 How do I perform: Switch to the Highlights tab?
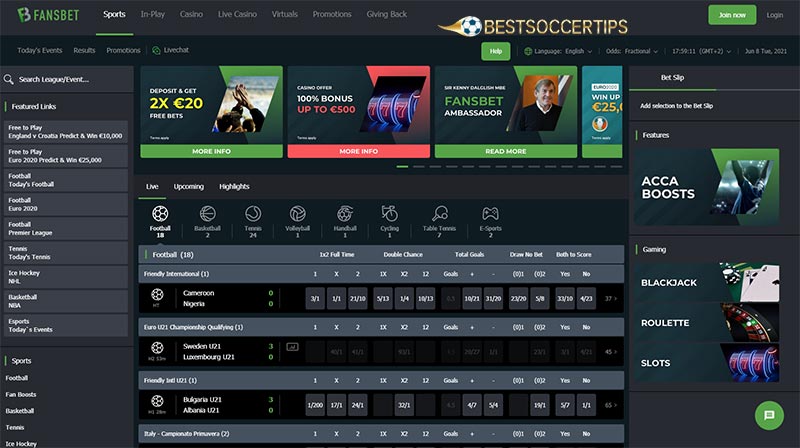pos(234,186)
